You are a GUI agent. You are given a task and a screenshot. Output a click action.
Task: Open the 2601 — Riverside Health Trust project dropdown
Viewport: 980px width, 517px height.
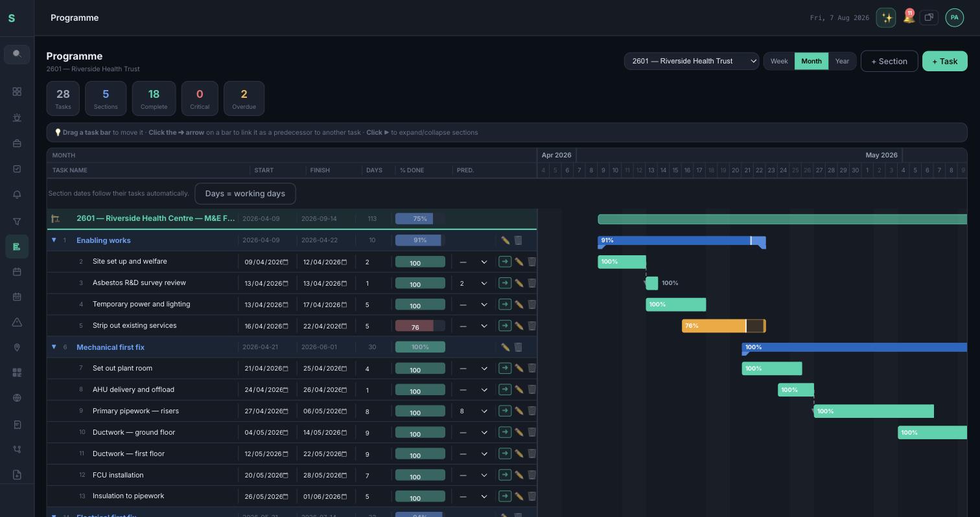point(692,61)
